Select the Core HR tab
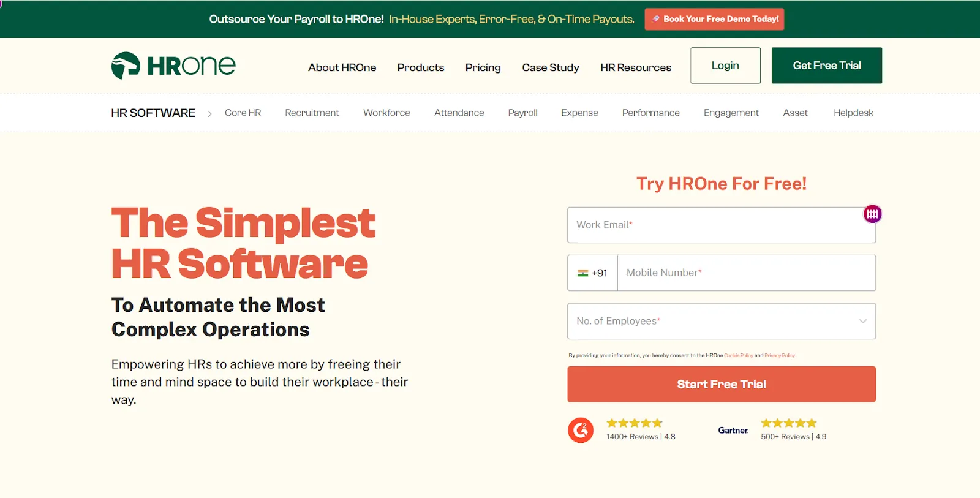 click(x=243, y=113)
